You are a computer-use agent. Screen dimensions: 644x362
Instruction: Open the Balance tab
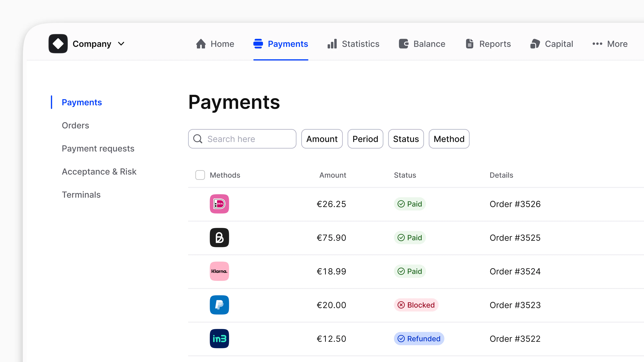coord(422,44)
